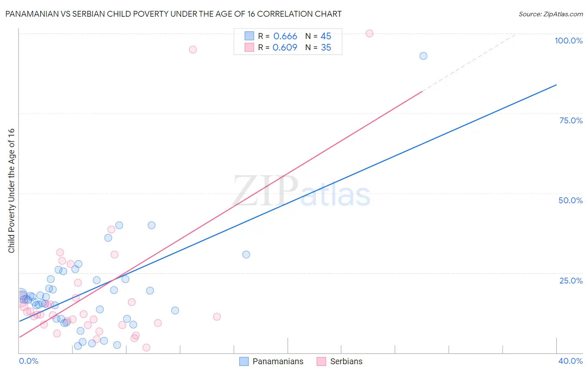
Task: Click the pink data point at 100% top
Action: point(370,33)
